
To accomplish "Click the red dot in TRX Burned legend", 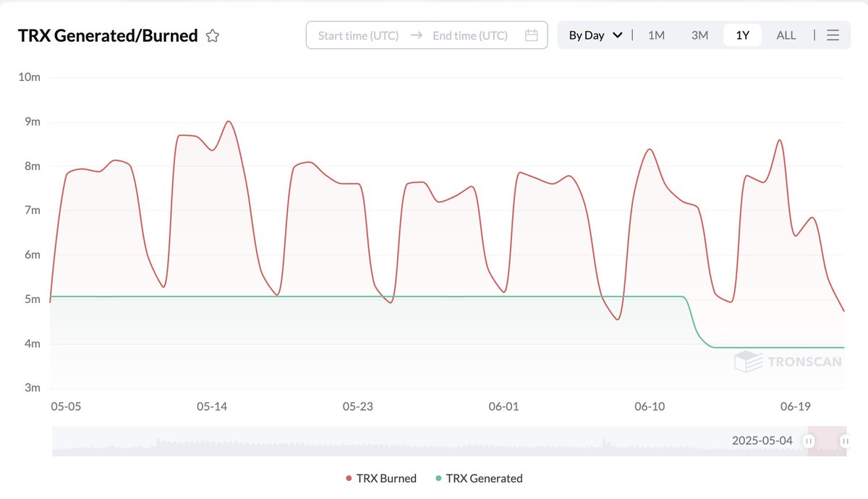I will [348, 478].
